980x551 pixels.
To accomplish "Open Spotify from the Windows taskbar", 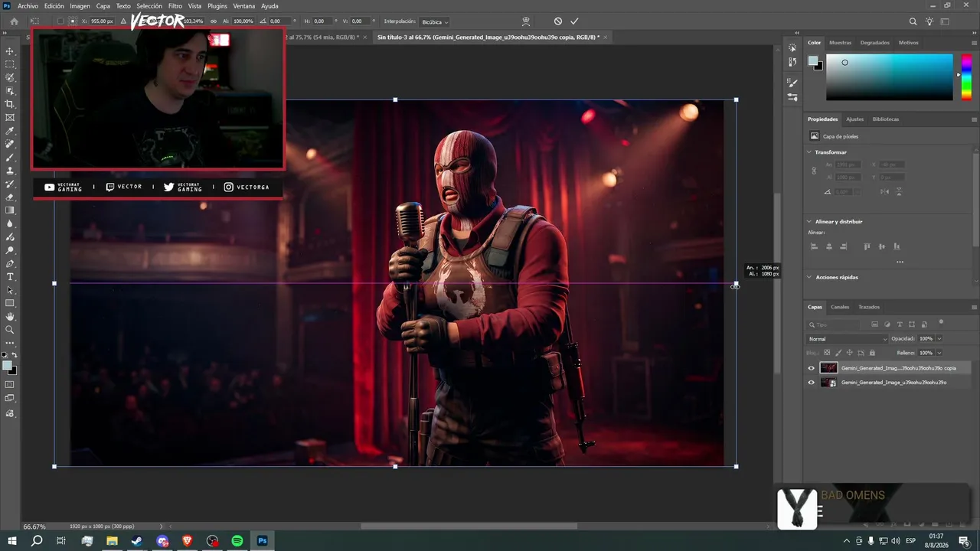I will pos(237,541).
